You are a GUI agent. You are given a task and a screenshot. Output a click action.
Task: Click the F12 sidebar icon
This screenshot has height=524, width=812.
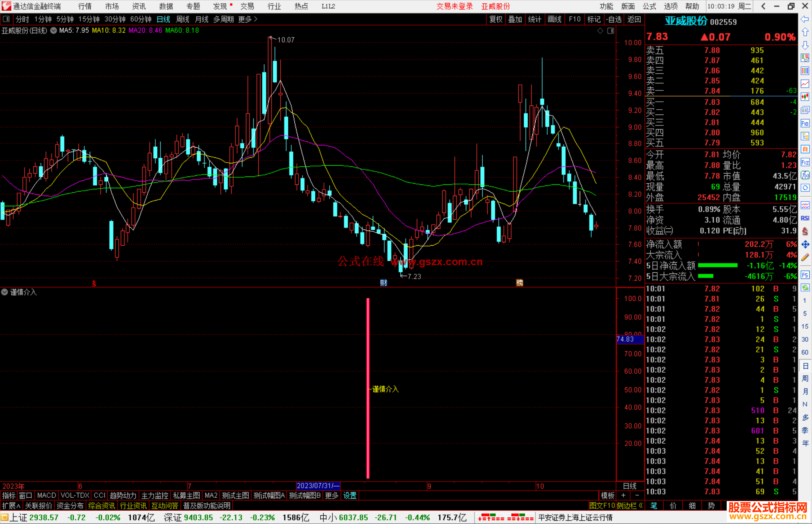pos(805,162)
